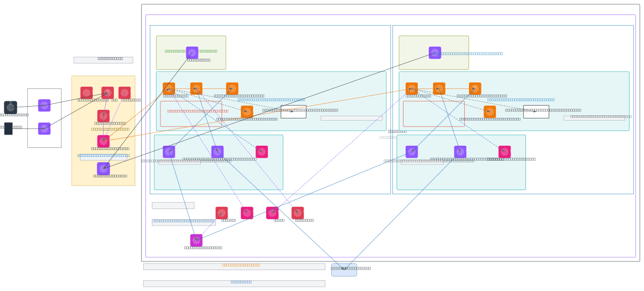Select the second orange icon in the left teal panel
Image resolution: width=644 pixels, height=291 pixels.
[196, 88]
